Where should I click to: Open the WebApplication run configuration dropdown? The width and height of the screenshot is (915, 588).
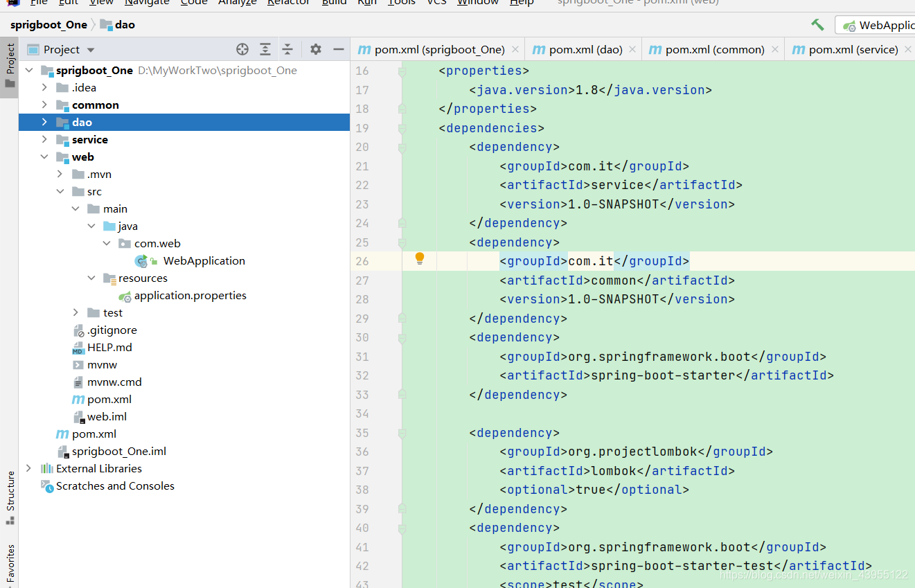pyautogui.click(x=876, y=25)
